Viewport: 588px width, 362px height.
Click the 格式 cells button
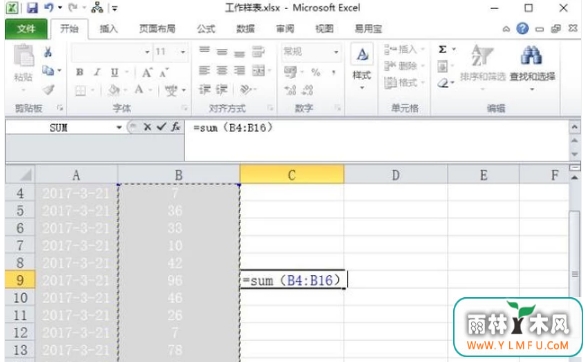click(x=404, y=83)
